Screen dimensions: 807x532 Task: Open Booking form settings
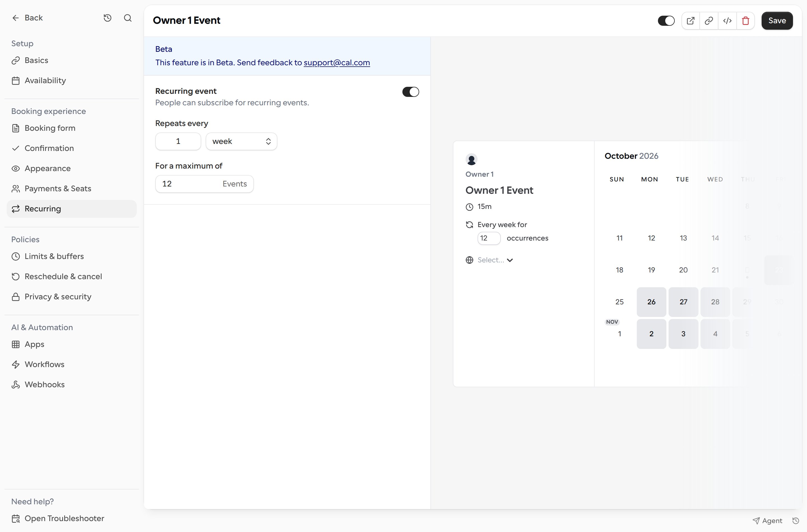click(72, 128)
